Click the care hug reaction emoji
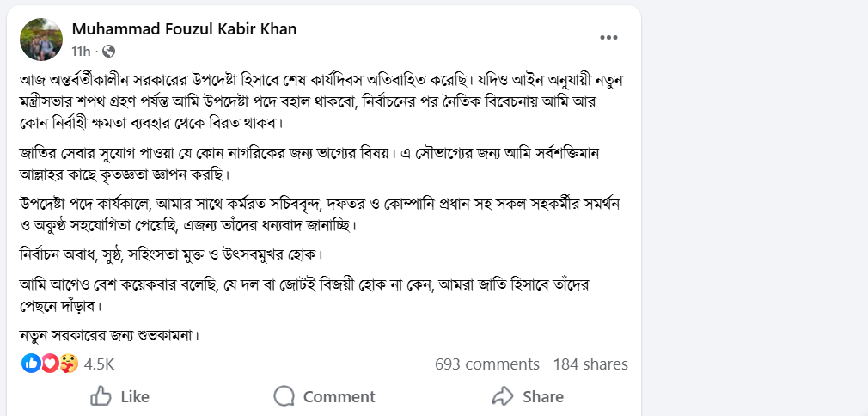The width and height of the screenshot is (868, 416). tap(69, 364)
